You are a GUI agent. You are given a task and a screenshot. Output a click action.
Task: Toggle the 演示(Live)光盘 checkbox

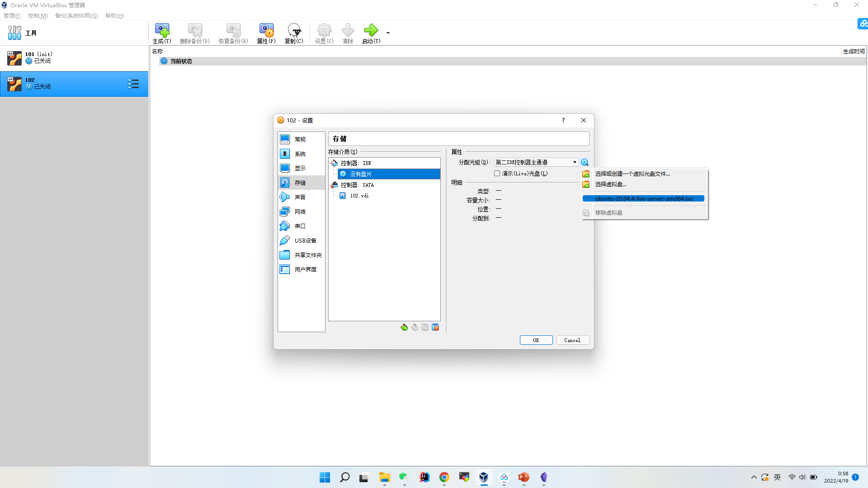pos(497,174)
